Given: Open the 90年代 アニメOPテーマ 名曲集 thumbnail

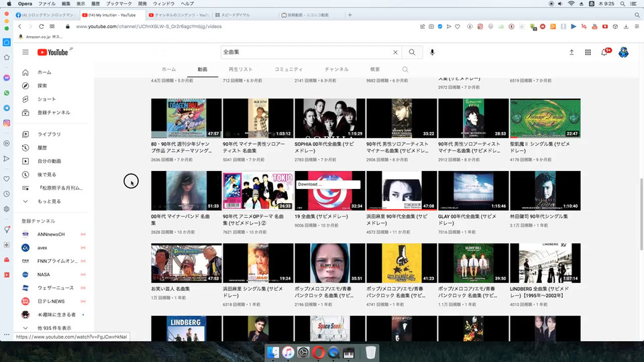Looking at the screenshot, I should [x=258, y=191].
